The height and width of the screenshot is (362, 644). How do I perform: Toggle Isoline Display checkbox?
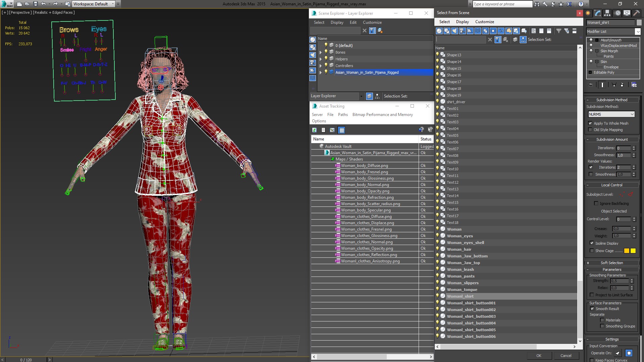592,243
